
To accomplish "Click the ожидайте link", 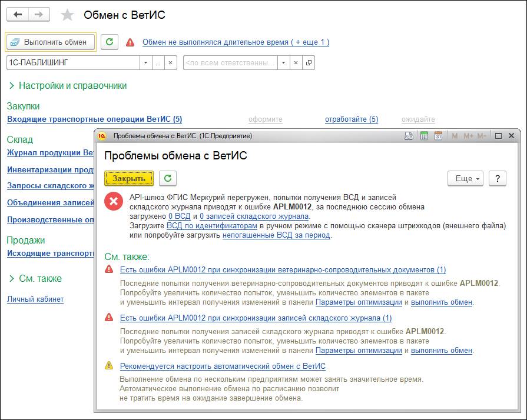I will click(x=418, y=119).
